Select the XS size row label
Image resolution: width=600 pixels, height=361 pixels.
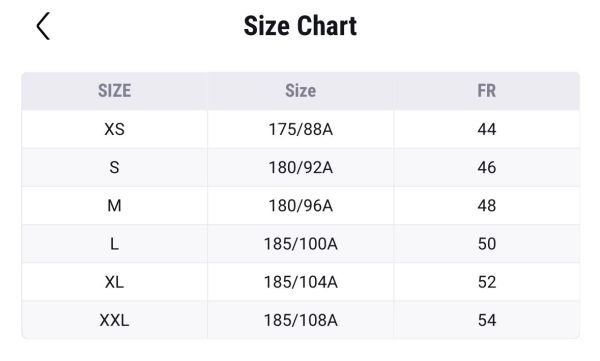coord(114,129)
